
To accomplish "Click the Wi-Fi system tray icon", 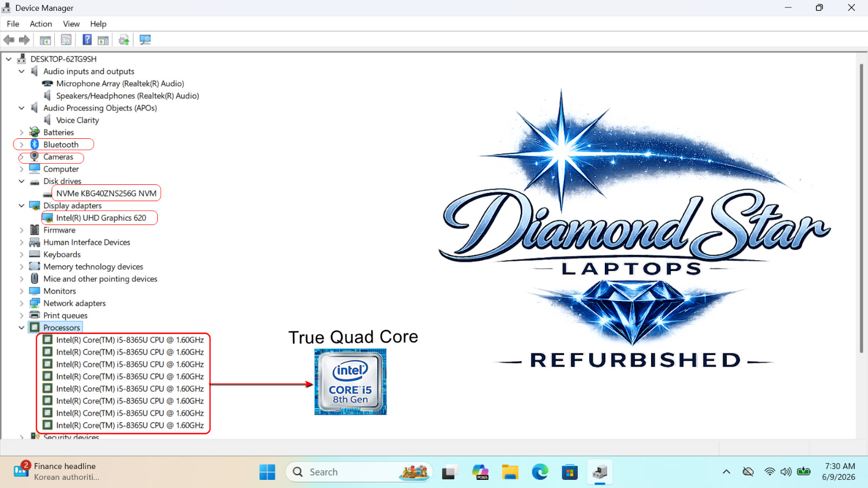I will (769, 472).
